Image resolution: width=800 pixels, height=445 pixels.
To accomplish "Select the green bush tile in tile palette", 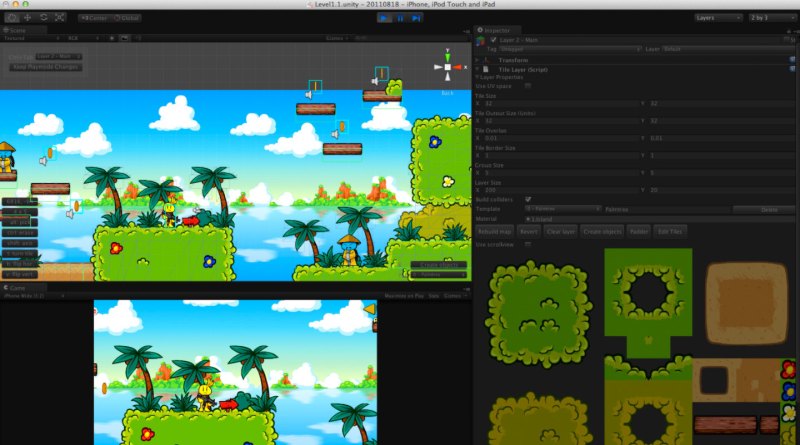I will pos(538,314).
